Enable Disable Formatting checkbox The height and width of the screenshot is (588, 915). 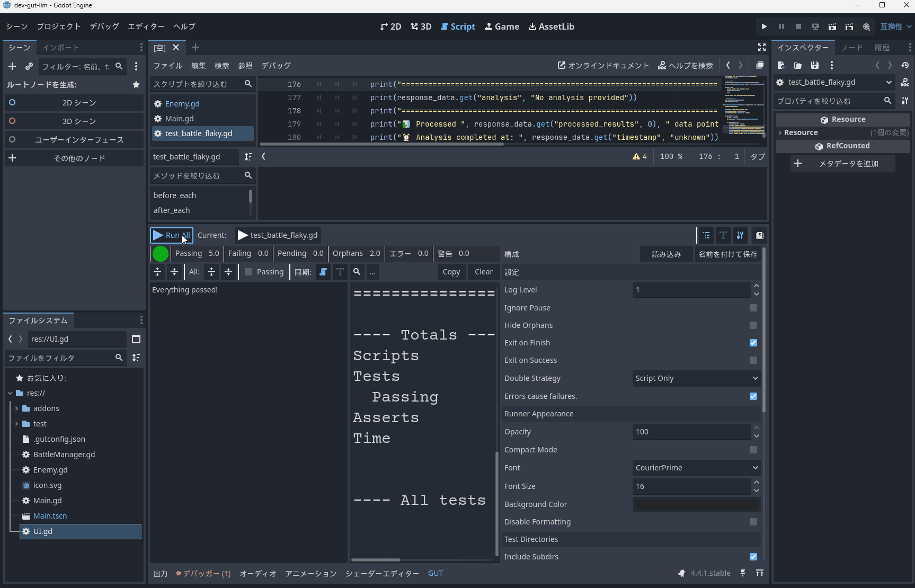tap(753, 522)
